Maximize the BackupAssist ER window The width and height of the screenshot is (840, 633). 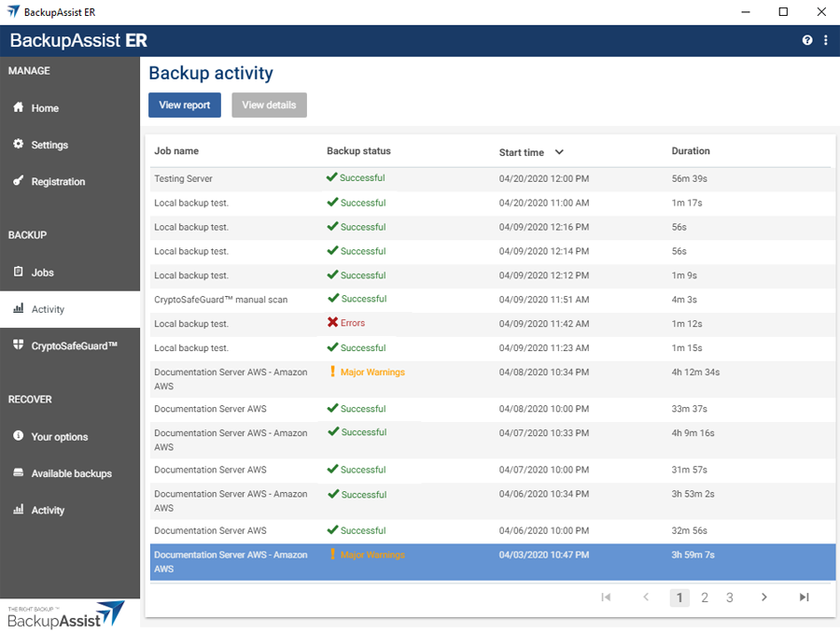click(x=783, y=12)
